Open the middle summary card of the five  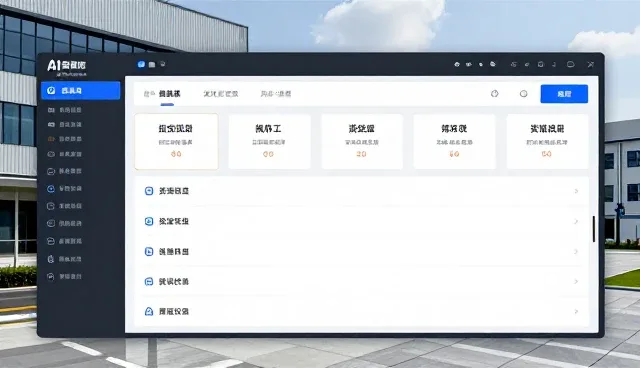click(362, 141)
